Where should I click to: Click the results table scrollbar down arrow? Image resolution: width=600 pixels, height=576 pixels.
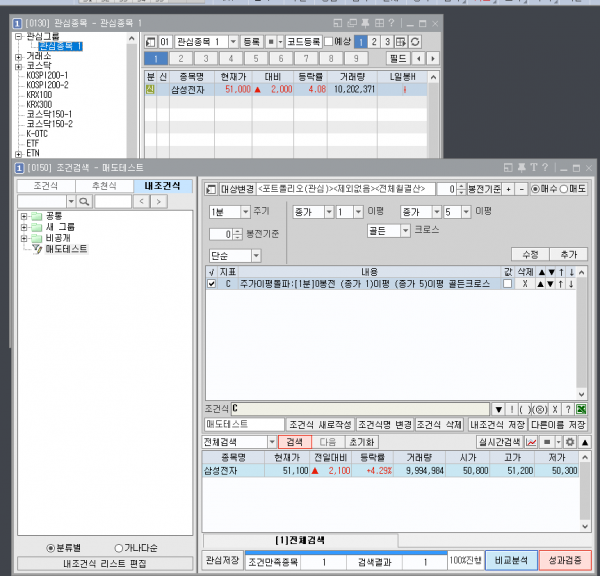click(x=585, y=527)
